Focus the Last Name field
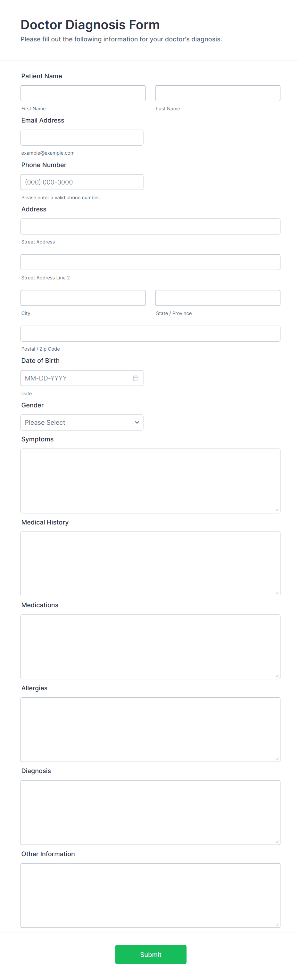Screen dimensions: 298x980 pos(218,93)
